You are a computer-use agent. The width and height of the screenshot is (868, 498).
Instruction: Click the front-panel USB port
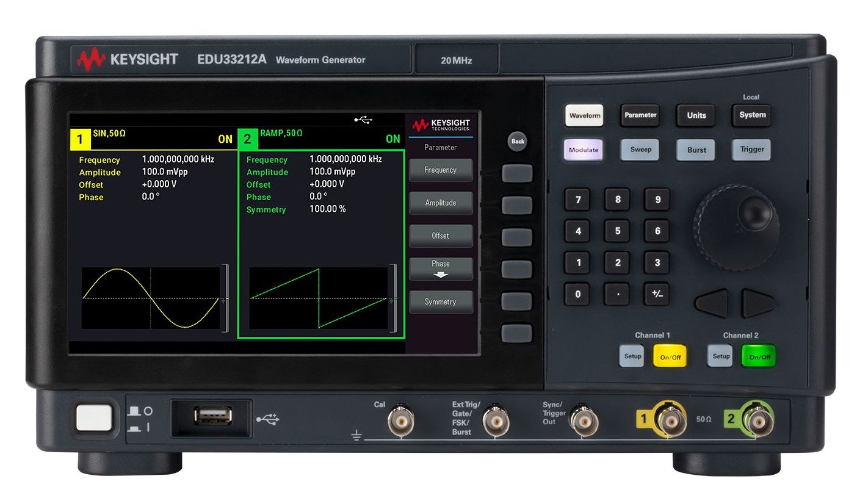213,417
